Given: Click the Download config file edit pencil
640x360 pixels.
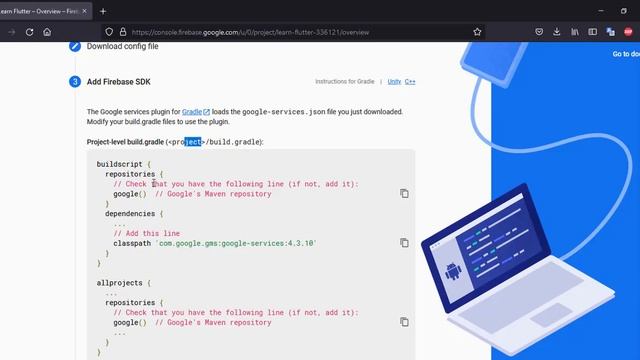Looking at the screenshot, I should click(x=75, y=46).
